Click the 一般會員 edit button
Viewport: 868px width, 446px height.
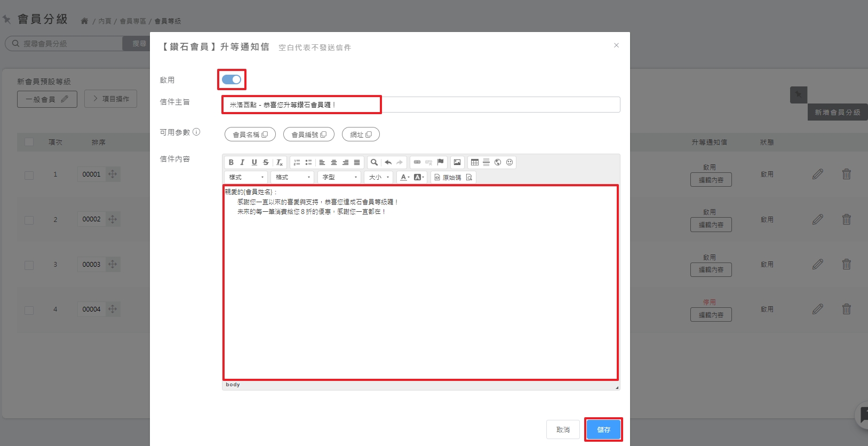tap(47, 99)
